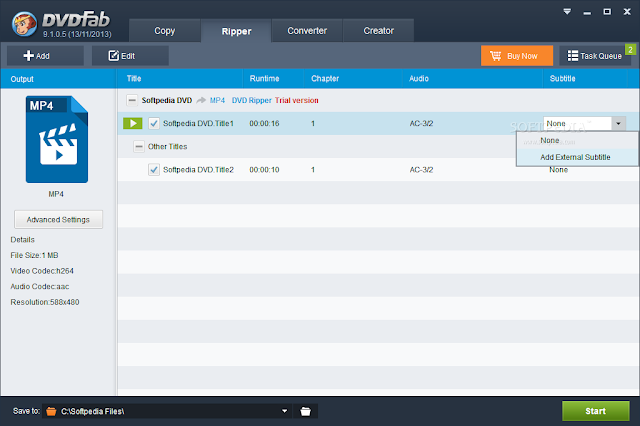Switch to the Ripper tab
Image resolution: width=640 pixels, height=426 pixels.
coord(236,31)
